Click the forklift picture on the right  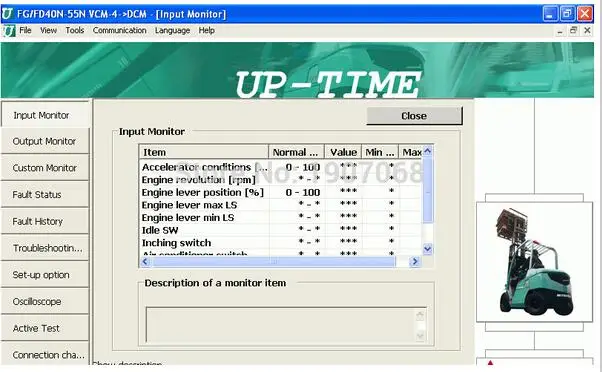(x=534, y=262)
